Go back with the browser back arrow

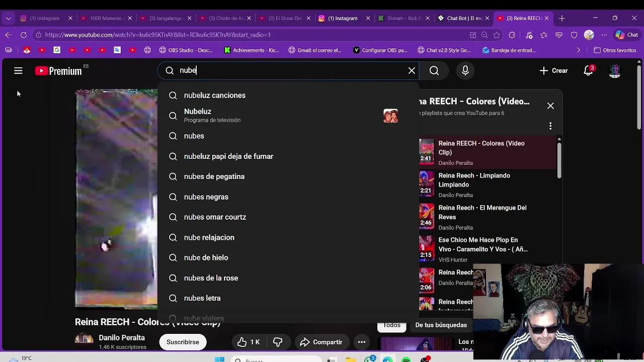[x=9, y=35]
